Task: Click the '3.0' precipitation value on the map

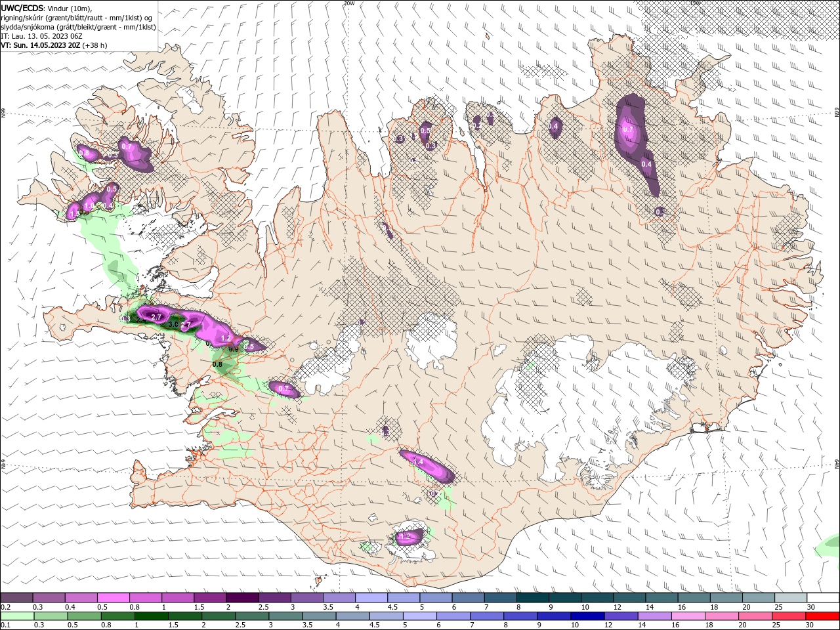Action: pos(173,324)
